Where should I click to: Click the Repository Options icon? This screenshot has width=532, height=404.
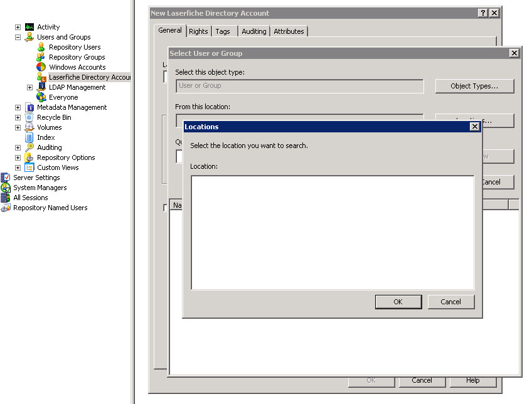point(29,157)
